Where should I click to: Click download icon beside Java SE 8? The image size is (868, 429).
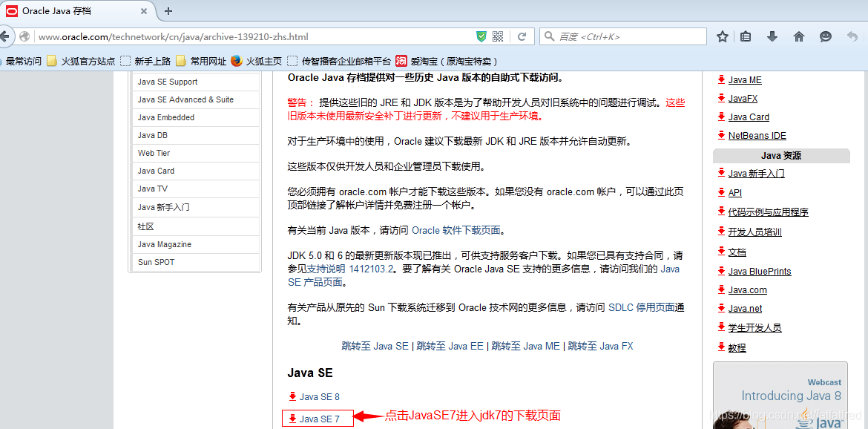tap(293, 396)
